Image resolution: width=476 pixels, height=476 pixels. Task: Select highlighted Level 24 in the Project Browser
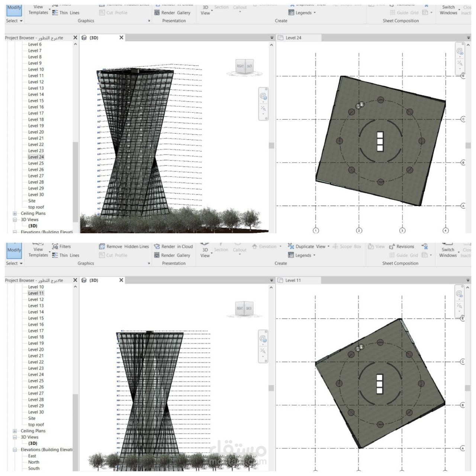[36, 157]
